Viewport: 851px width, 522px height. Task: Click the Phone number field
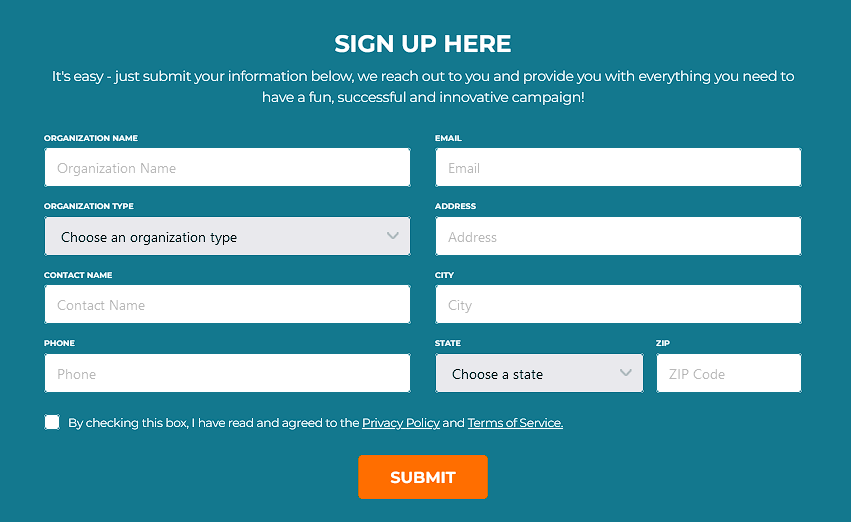pos(227,373)
